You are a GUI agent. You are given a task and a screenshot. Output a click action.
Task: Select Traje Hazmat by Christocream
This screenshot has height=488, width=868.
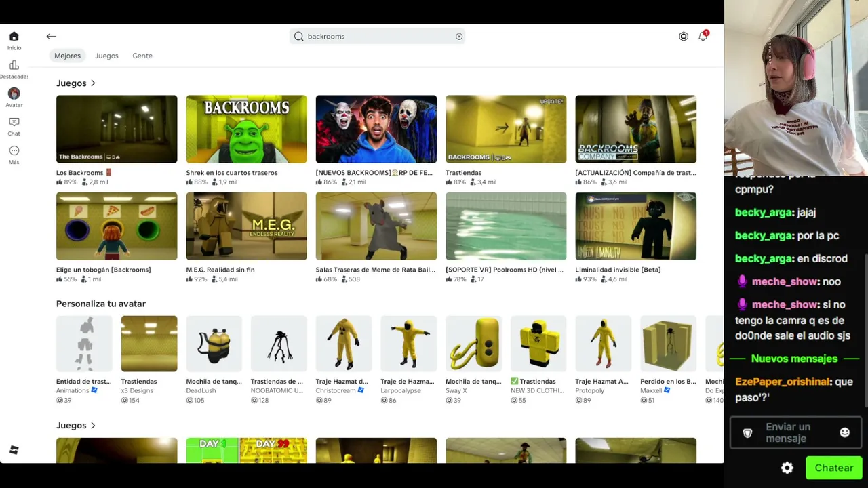(x=344, y=344)
